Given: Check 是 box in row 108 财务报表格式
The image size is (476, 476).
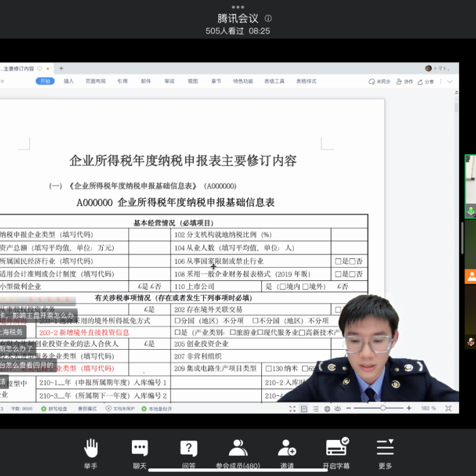Looking at the screenshot, I should pos(338,274).
